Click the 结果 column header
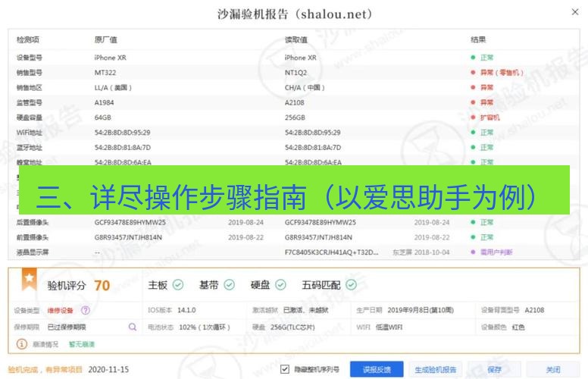This screenshot has height=379, width=588. tap(478, 39)
